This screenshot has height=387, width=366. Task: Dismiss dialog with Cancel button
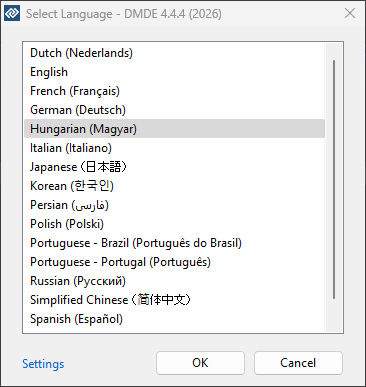click(298, 363)
